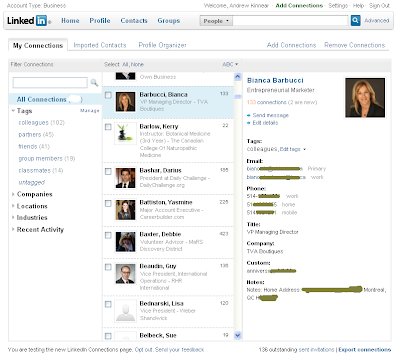The image size is (400, 360).
Task: Open the Profile menu
Action: 100,21
